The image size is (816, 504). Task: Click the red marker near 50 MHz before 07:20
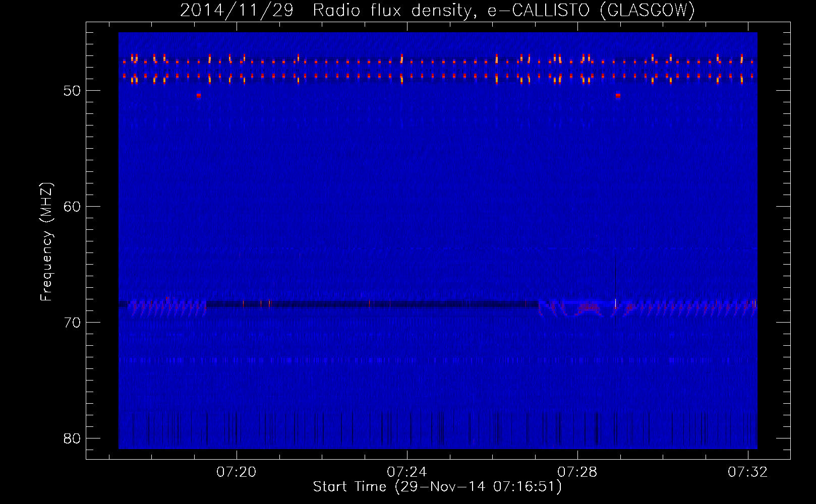coord(199,95)
